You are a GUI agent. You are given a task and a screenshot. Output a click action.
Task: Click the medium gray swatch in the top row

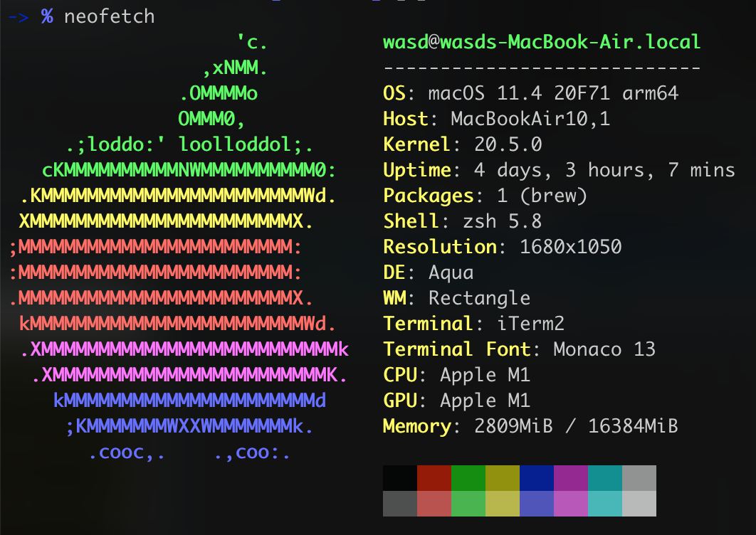639,478
